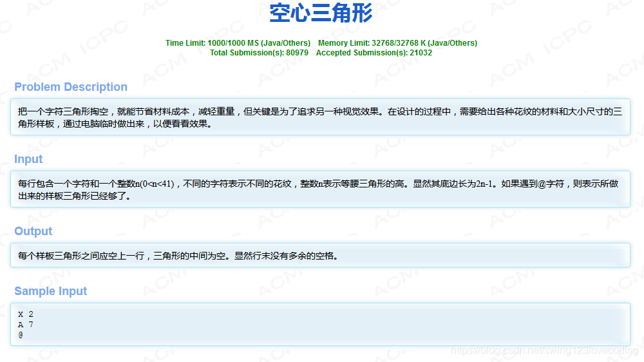This screenshot has height=362, width=644.
Task: Click the Problem Description heading
Action: tap(71, 87)
